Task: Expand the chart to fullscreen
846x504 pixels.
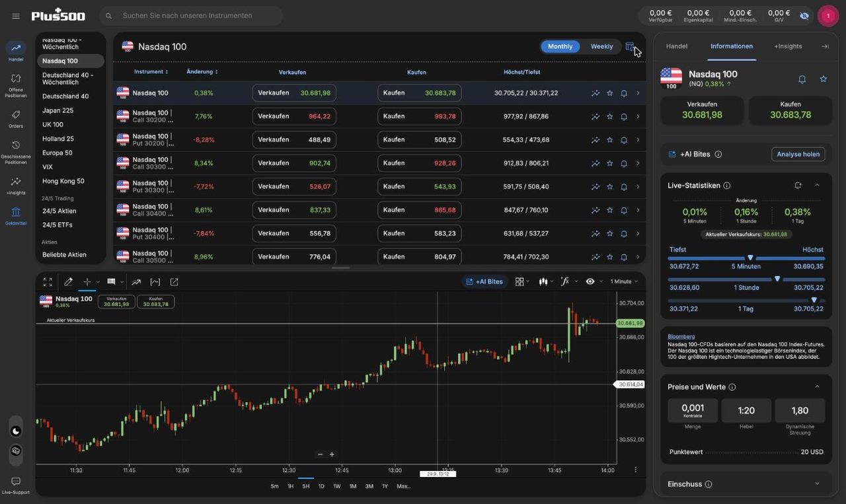Action: coord(48,282)
